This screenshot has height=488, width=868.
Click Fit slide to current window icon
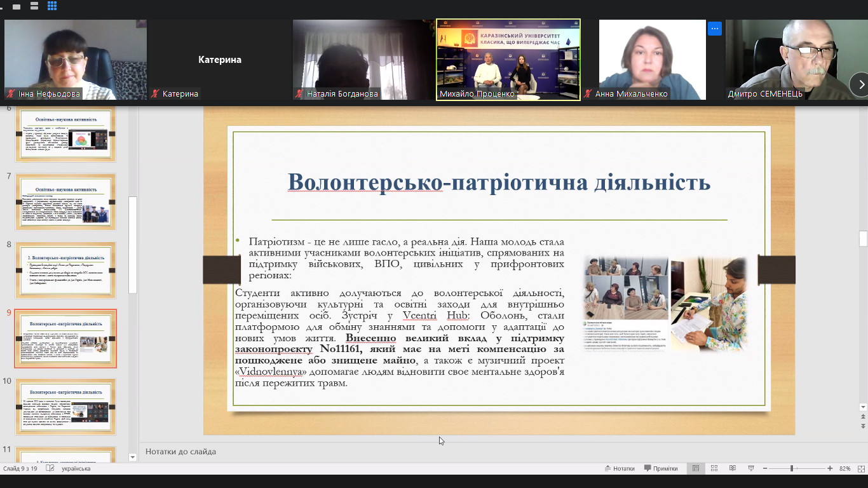(x=860, y=468)
